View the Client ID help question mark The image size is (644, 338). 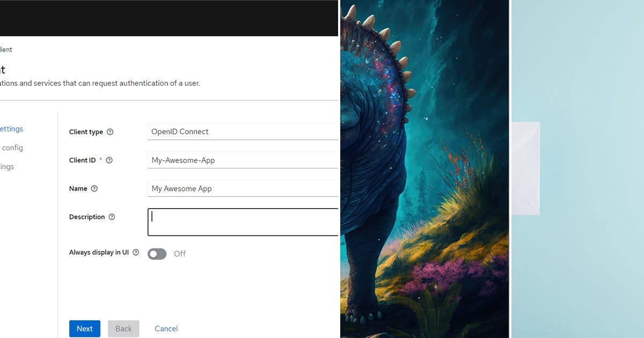coord(109,160)
